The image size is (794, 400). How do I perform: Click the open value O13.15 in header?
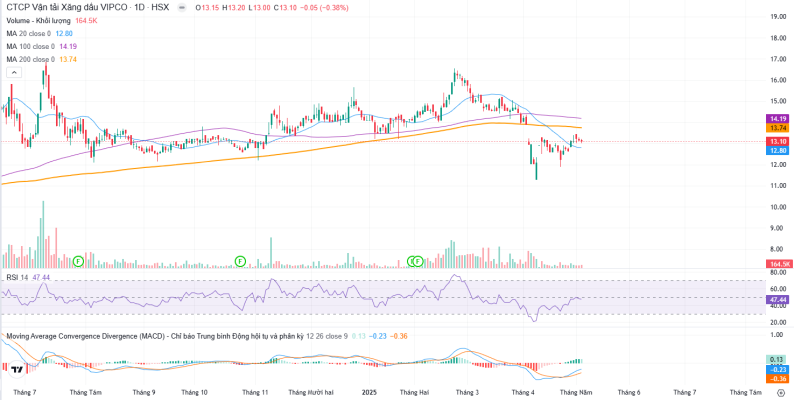tap(207, 8)
